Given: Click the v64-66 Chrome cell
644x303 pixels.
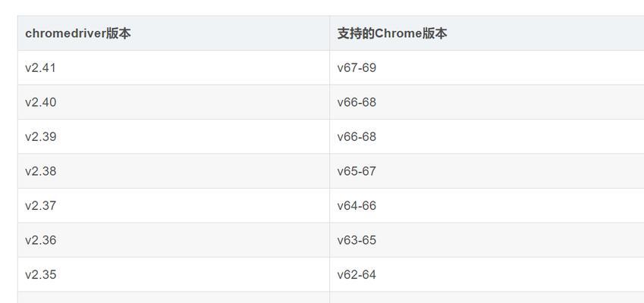Looking at the screenshot, I should coord(487,205).
